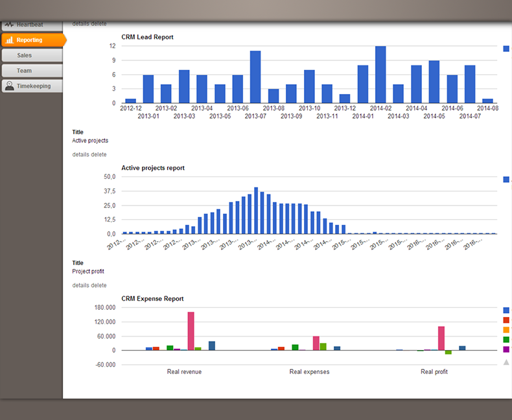Open details link above CRM Expense Report
The height and width of the screenshot is (420, 512).
[80, 285]
